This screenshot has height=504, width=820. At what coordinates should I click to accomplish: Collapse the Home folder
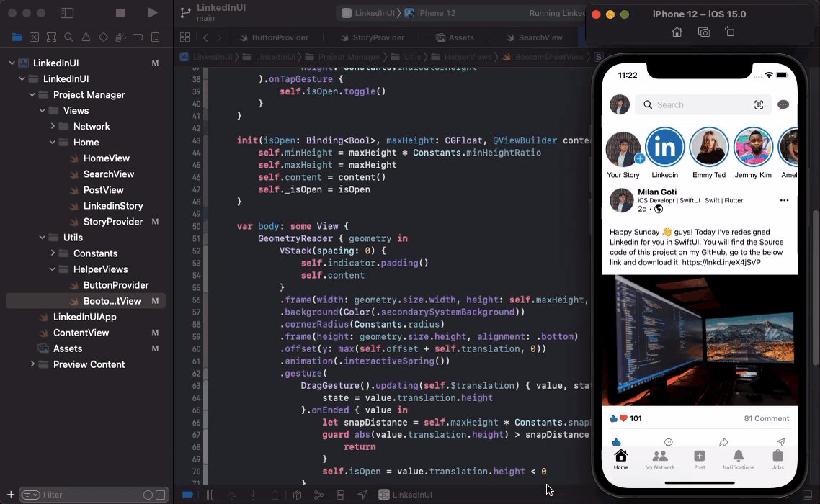(53, 143)
